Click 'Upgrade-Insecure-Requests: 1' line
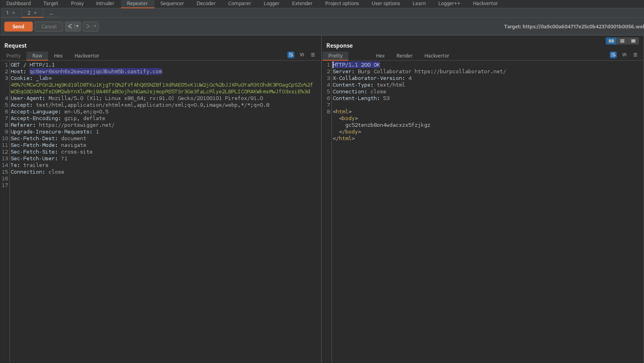Image resolution: width=644 pixels, height=363 pixels. (x=55, y=132)
